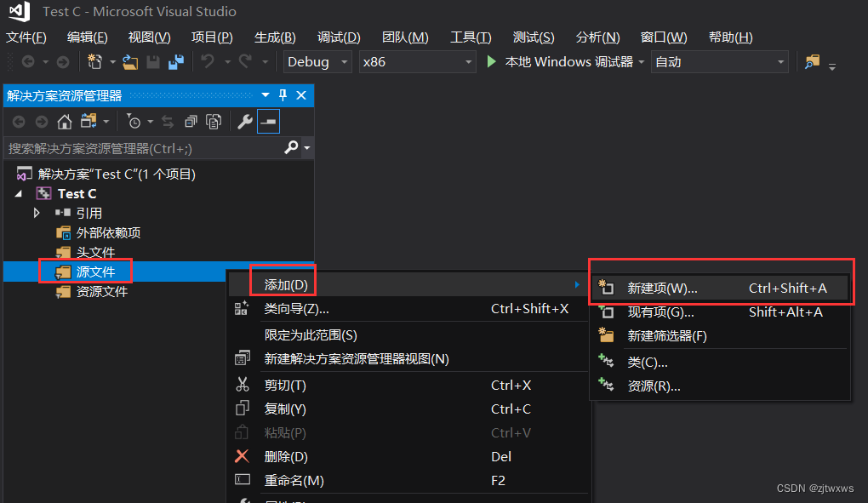868x503 pixels.
Task: Open the 测试(S) menu
Action: coord(534,37)
